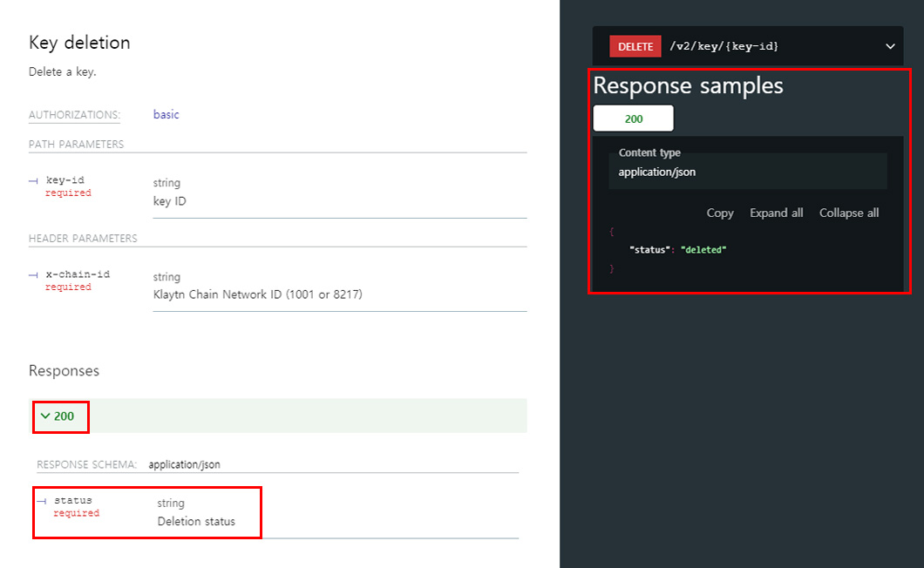This screenshot has height=568, width=924.
Task: Click the status response field name
Action: [x=73, y=500]
